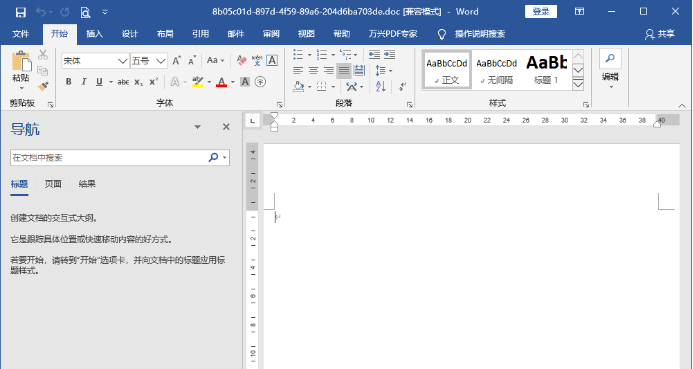Image resolution: width=693 pixels, height=369 pixels.
Task: Click the 登录 sign-in button
Action: [541, 12]
